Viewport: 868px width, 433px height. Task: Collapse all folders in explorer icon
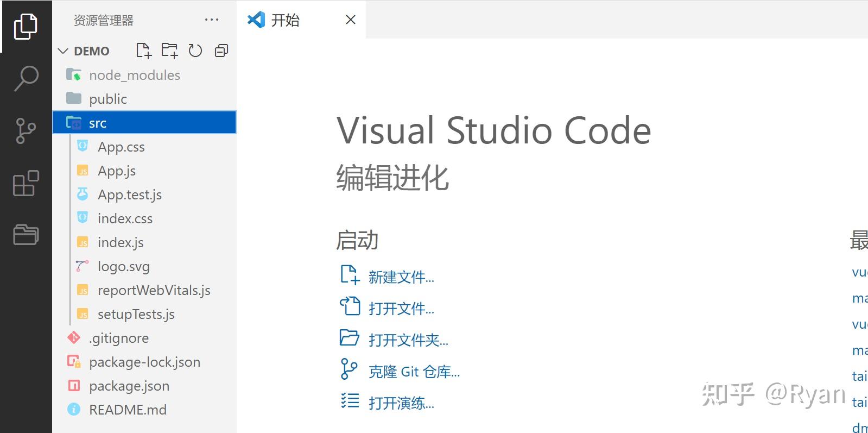(x=221, y=51)
